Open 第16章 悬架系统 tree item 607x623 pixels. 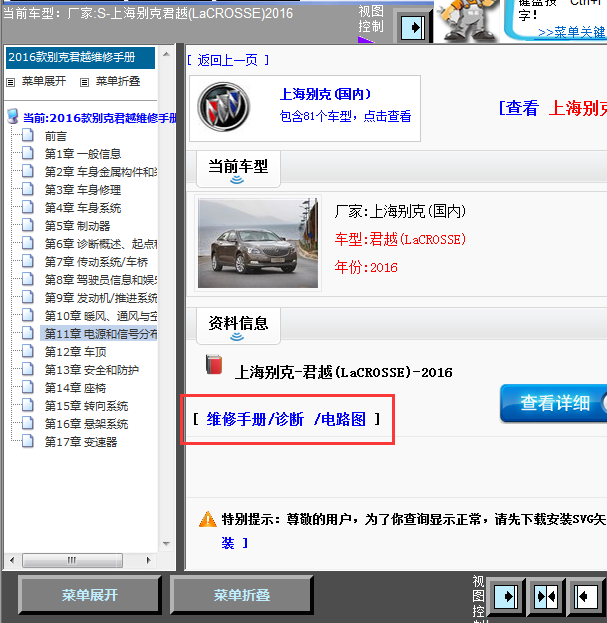[x=87, y=424]
